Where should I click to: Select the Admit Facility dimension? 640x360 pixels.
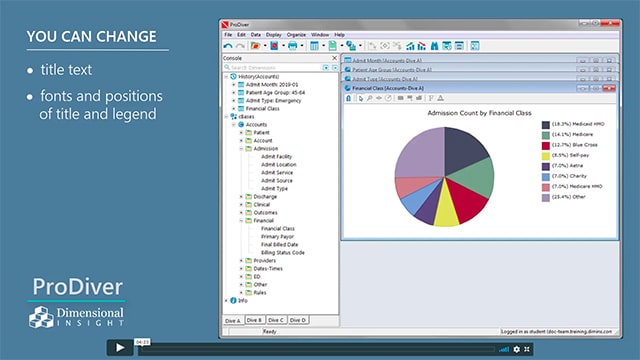point(276,156)
